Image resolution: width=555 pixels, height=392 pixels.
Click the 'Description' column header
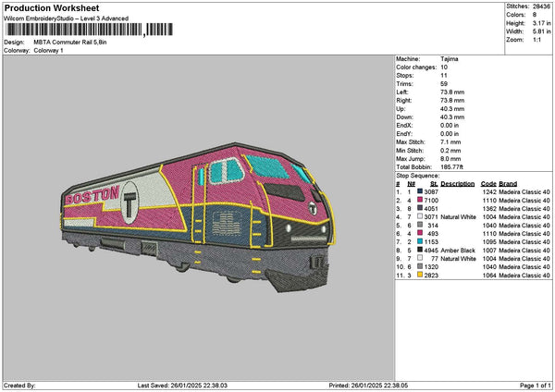(458, 184)
